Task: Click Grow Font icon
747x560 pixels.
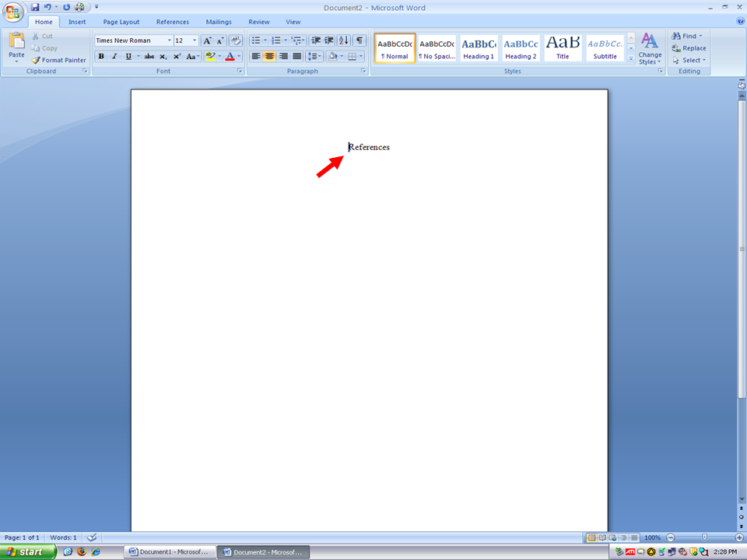Action: point(207,40)
